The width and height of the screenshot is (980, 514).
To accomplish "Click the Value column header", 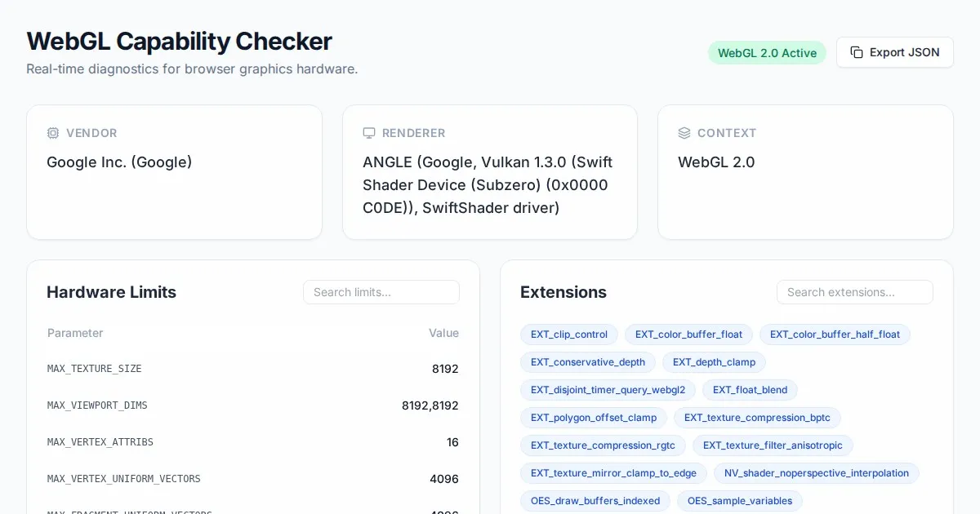I will point(443,333).
